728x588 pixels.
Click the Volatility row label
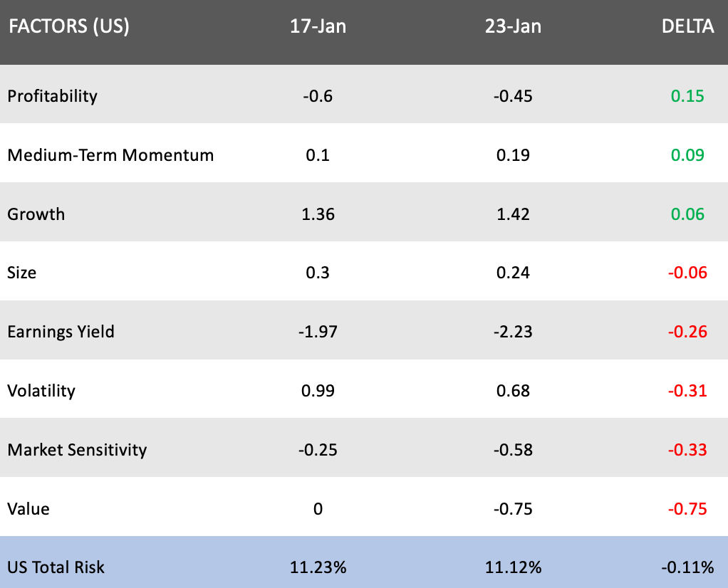pyautogui.click(x=41, y=391)
